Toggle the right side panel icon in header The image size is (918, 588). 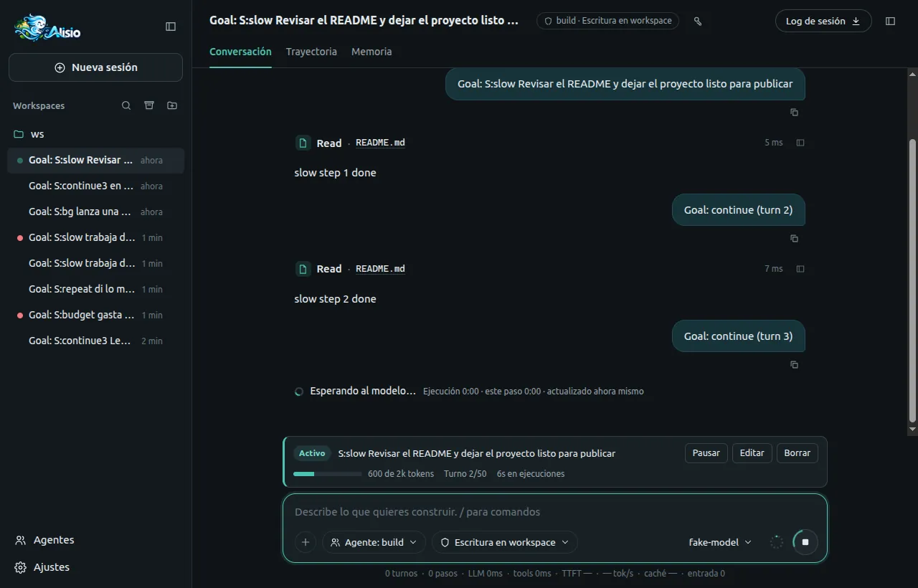point(891,22)
